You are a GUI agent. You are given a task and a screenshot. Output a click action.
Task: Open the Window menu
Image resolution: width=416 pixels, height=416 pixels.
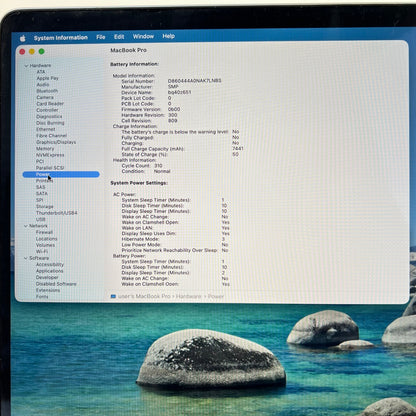[143, 36]
